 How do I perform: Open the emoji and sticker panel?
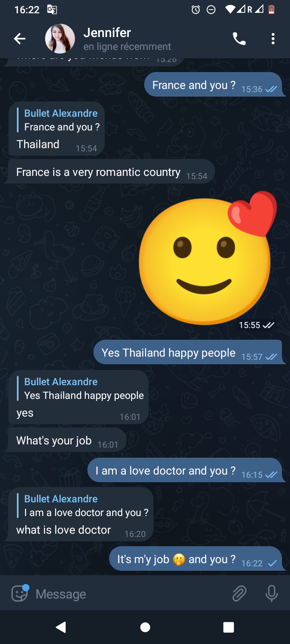point(19,593)
